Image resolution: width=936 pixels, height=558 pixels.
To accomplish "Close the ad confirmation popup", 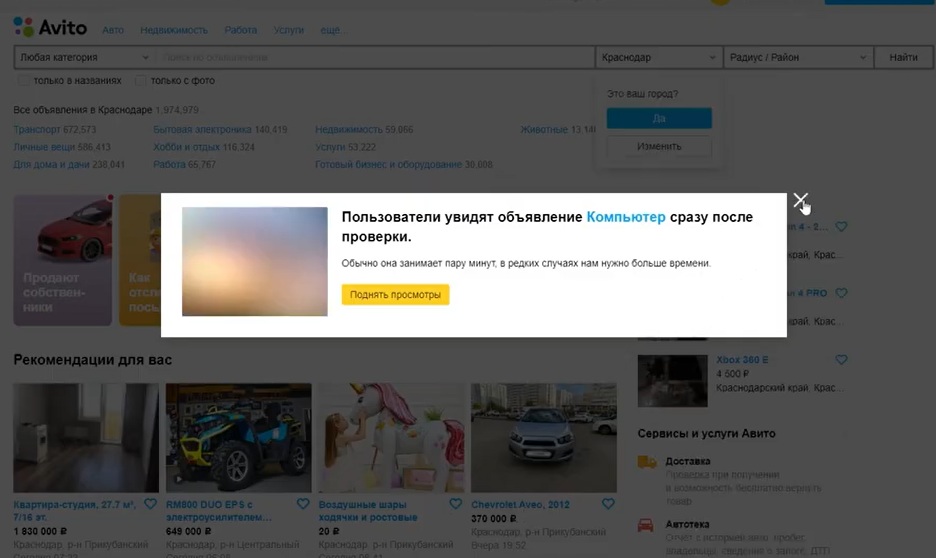I will [x=800, y=201].
